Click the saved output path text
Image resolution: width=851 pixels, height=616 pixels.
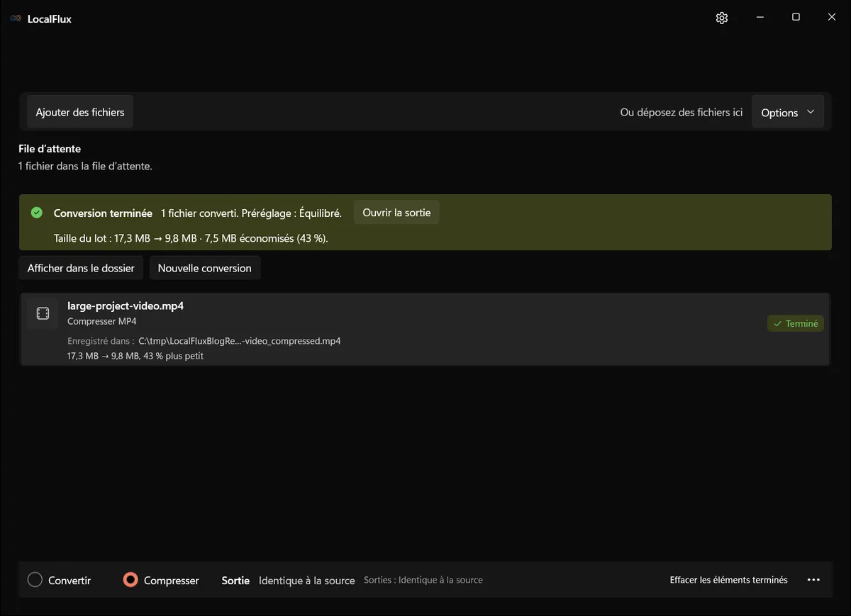pos(240,341)
